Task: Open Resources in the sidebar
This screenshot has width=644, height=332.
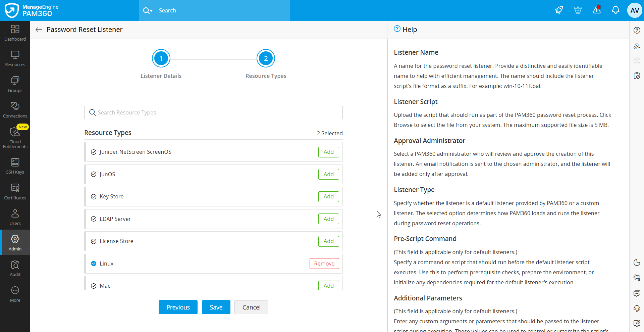Action: [x=15, y=59]
